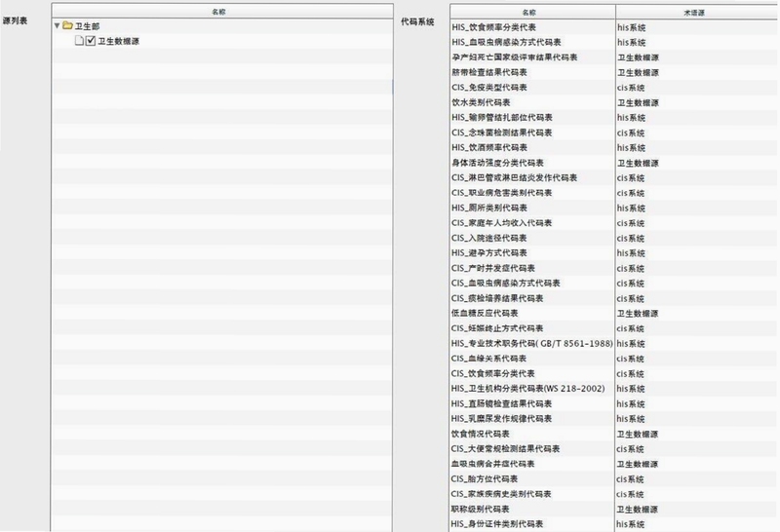
Task: Select row CIS_血缘关系代码表
Action: point(614,359)
